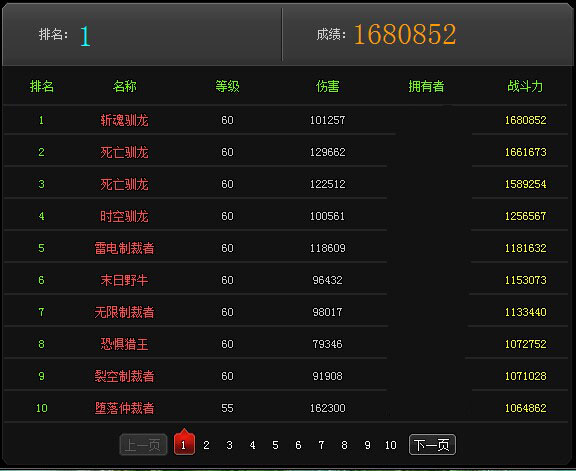This screenshot has width=576, height=471.
Task: Open 堕落仲裁者 row at rank 10
Action: 124,408
